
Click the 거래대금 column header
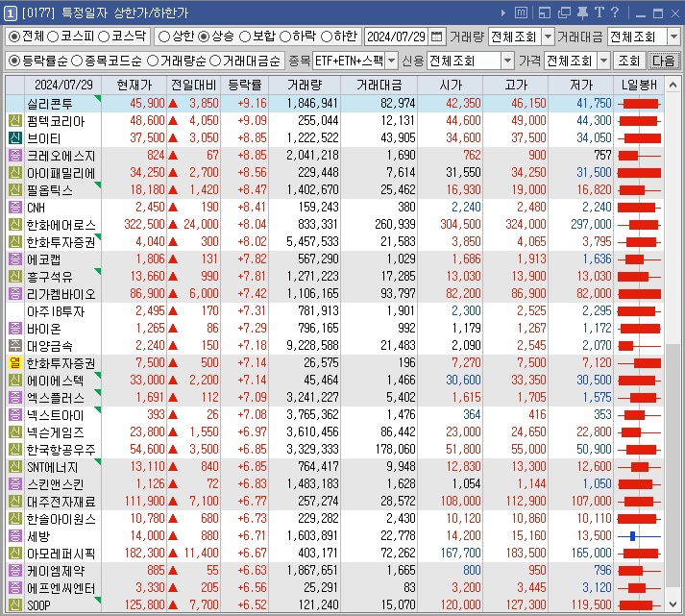coord(379,85)
